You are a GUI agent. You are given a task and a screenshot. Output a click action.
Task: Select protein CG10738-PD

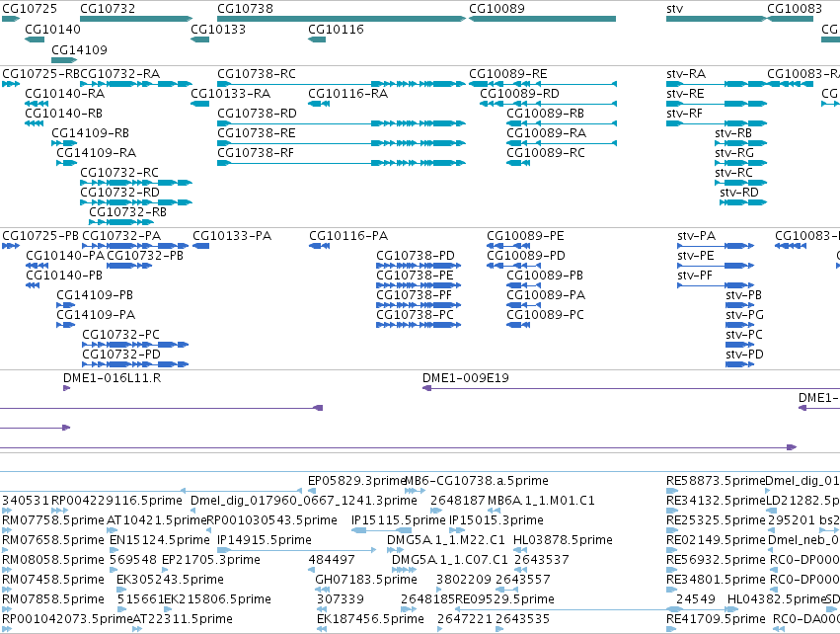(x=419, y=266)
